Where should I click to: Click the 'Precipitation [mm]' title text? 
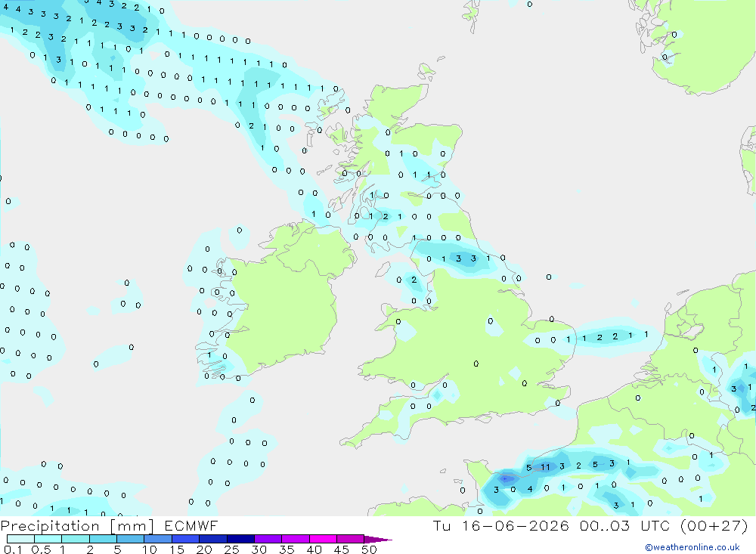tap(77, 526)
